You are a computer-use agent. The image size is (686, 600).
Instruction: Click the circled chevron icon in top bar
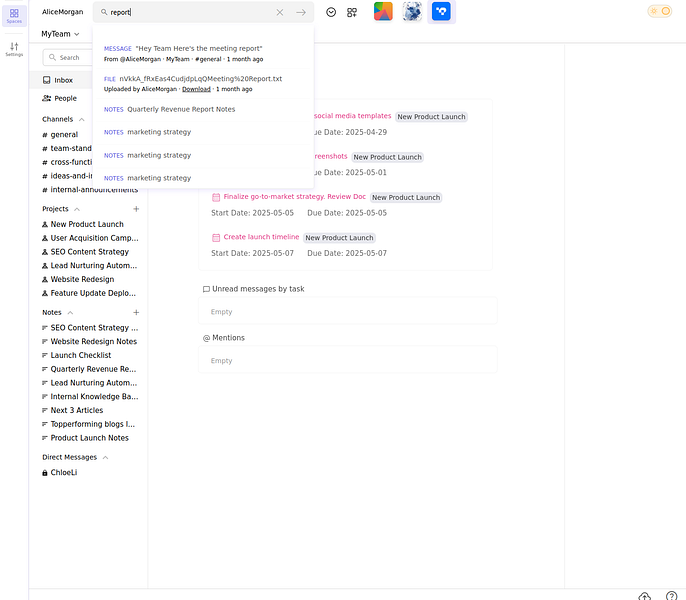tap(331, 12)
